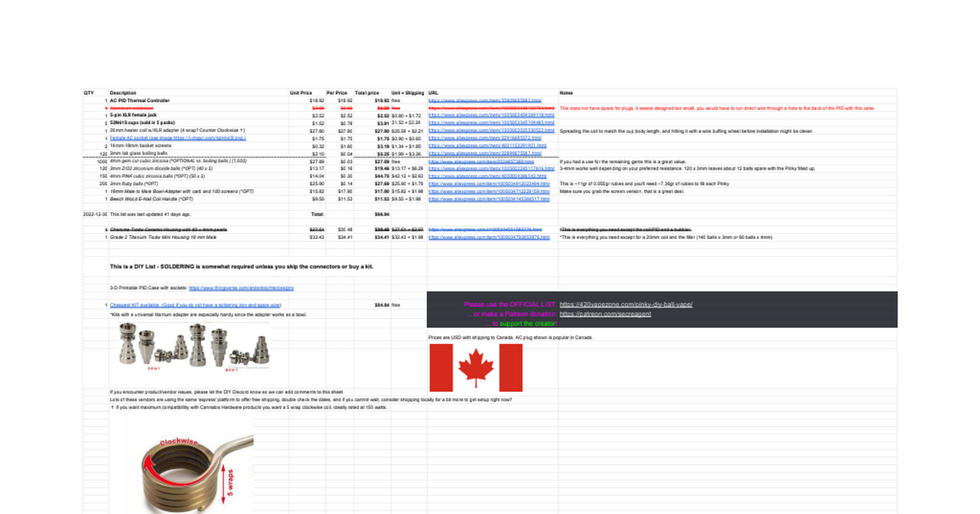Select the red note about plug space
This screenshot has height=514, width=980.
point(717,108)
